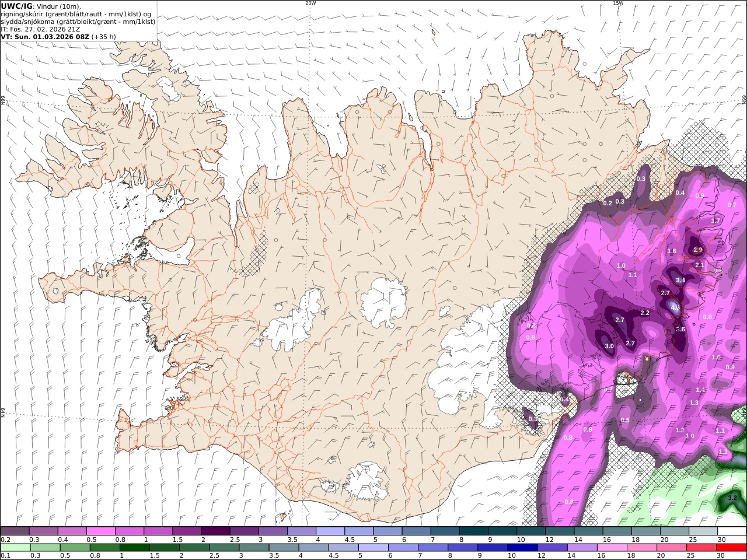This screenshot has height=560, width=747.
Task: Click the 2.6 snowfall value on the map
Action: click(x=680, y=330)
